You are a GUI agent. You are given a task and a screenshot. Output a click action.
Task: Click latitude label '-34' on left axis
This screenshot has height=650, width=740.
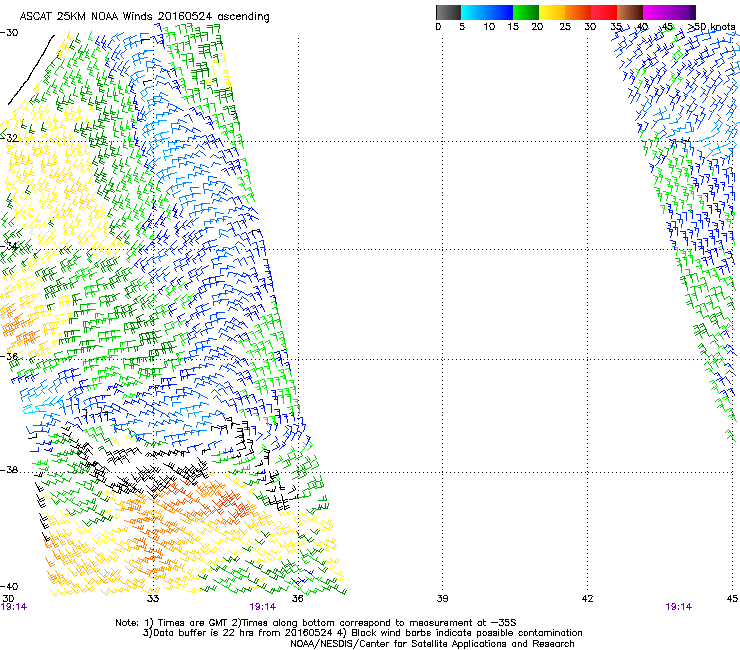click(9, 246)
